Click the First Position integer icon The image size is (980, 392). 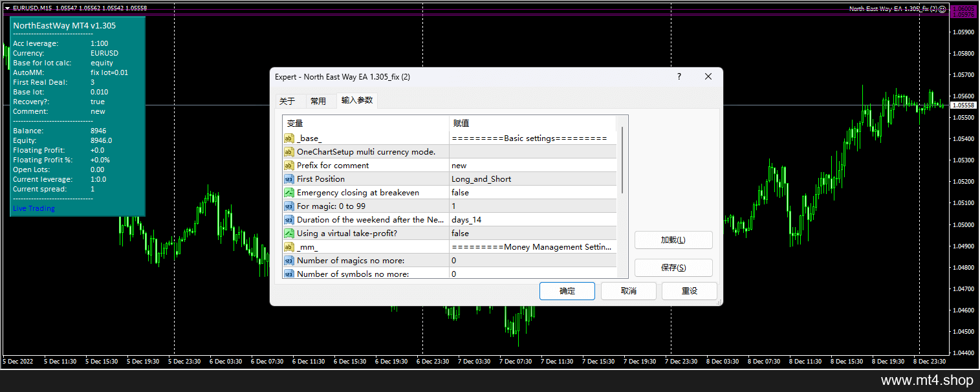289,179
